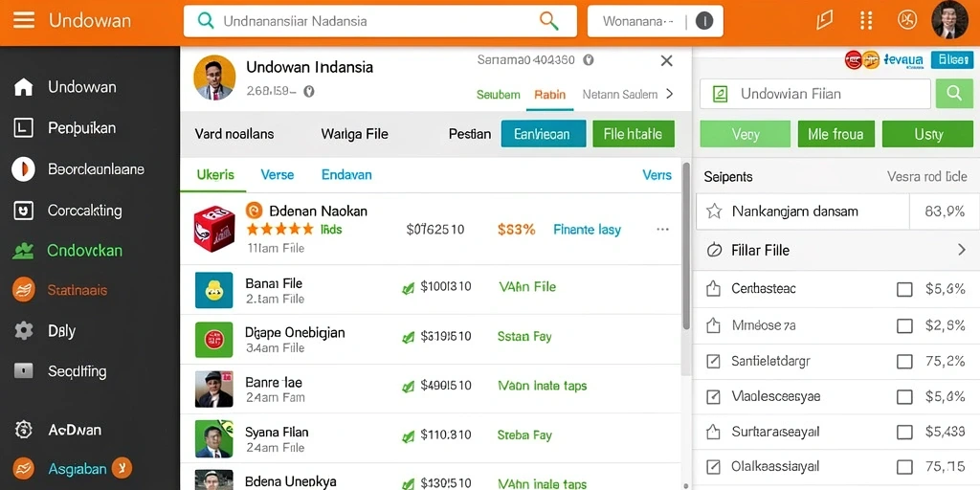The height and width of the screenshot is (490, 980).
Task: Click the star icon on Nankangjam dansam
Action: (714, 212)
